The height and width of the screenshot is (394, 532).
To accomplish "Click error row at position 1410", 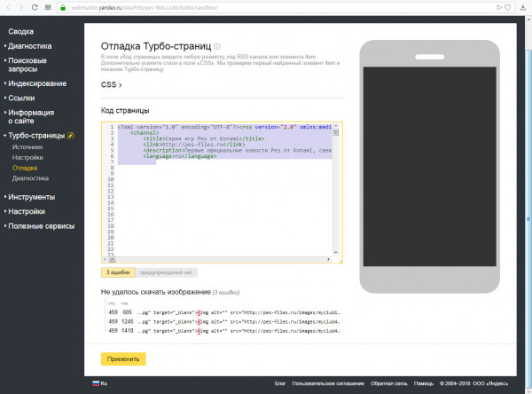I will (x=223, y=331).
